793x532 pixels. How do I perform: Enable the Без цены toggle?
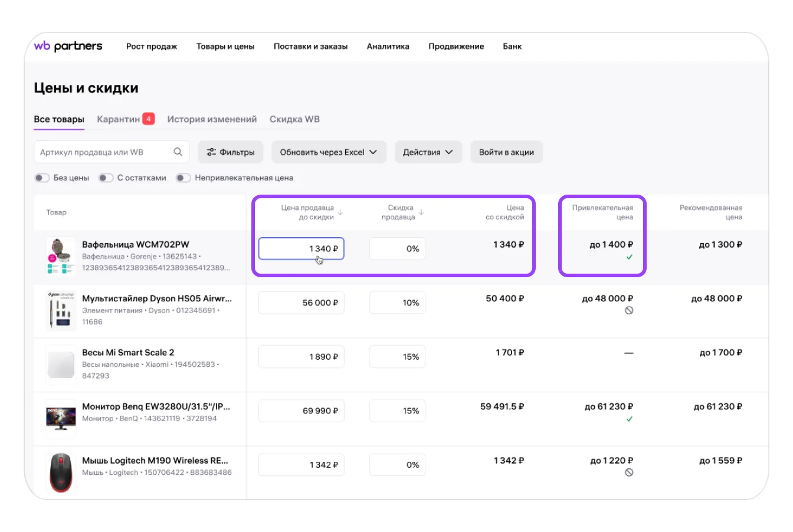pyautogui.click(x=42, y=178)
